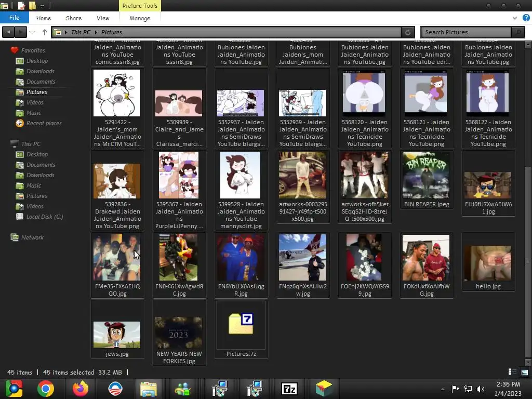The image size is (532, 399).
Task: Open Desktop under This PC
Action: point(37,154)
